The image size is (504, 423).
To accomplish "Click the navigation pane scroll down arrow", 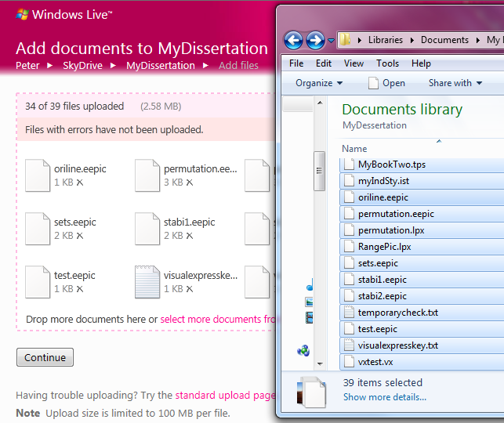I will pos(320,364).
